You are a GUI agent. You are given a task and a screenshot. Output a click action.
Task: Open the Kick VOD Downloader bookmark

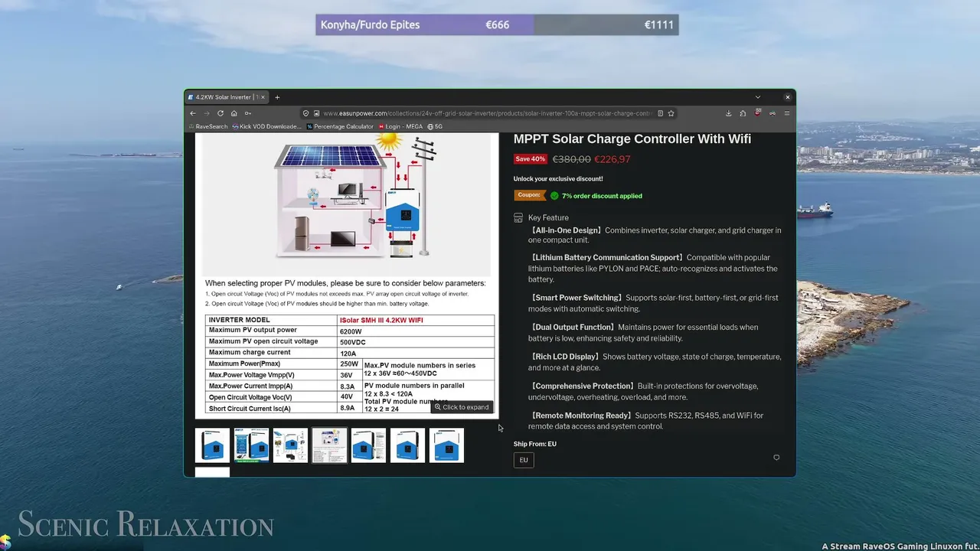click(266, 126)
